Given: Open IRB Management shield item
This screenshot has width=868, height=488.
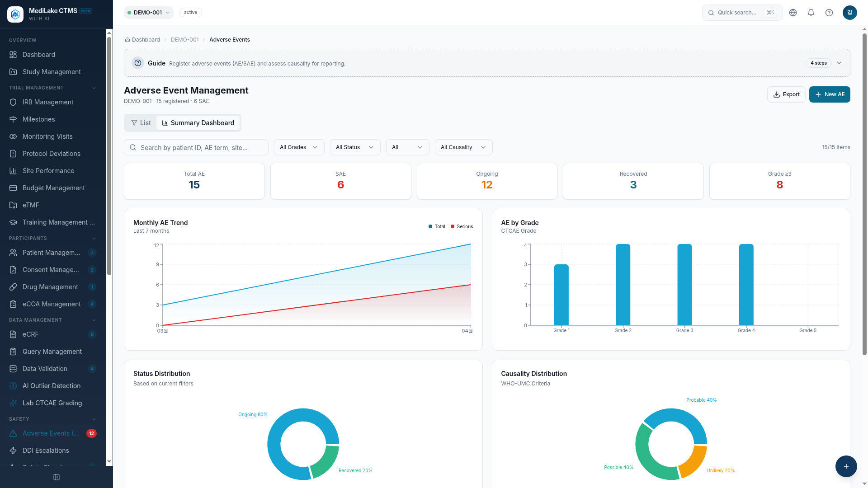Looking at the screenshot, I should (53, 102).
